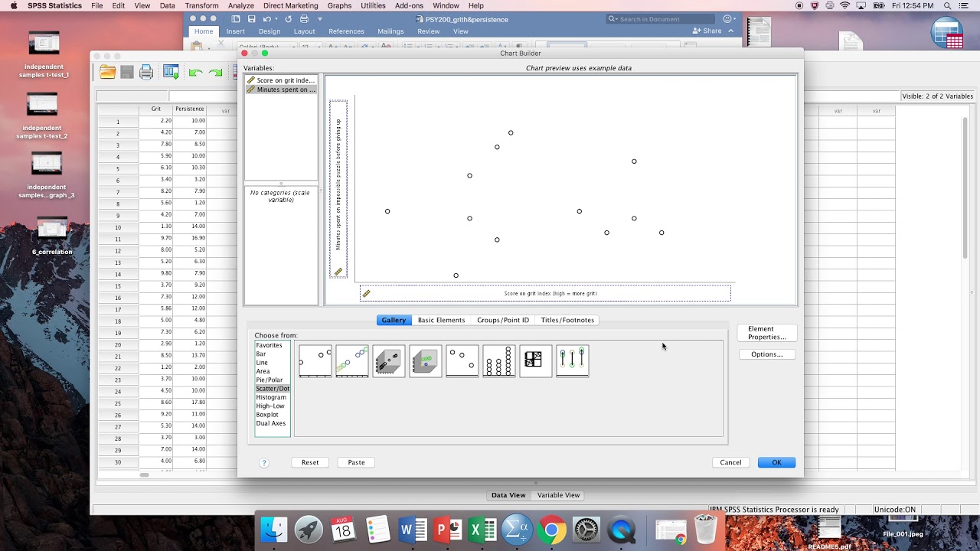980x551 pixels.
Task: Click the Cancel button
Action: point(730,462)
